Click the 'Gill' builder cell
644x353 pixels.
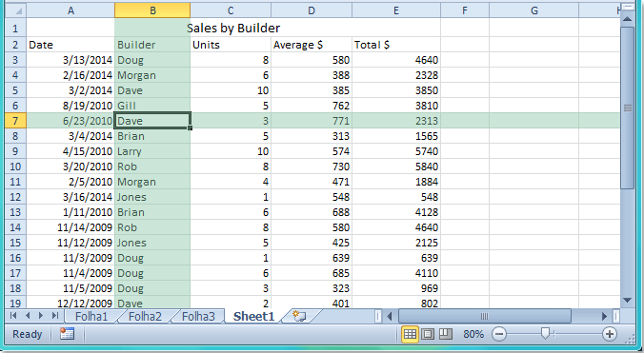click(152, 106)
